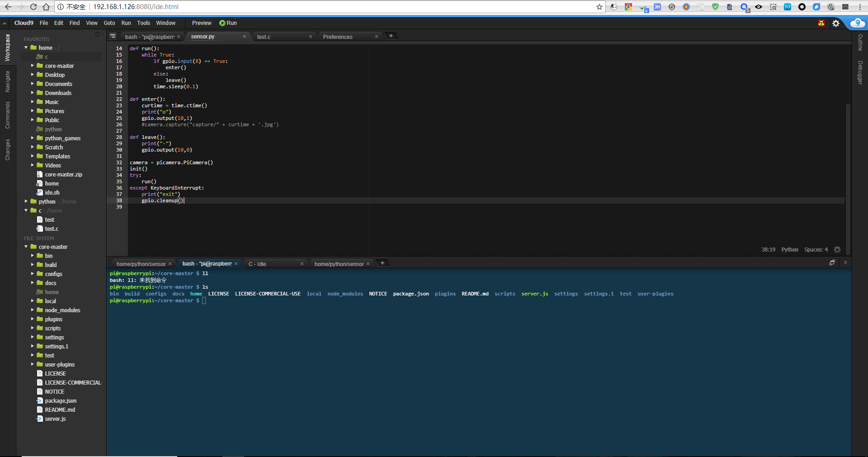Collapse the core-master file system folder

[x=26, y=247]
